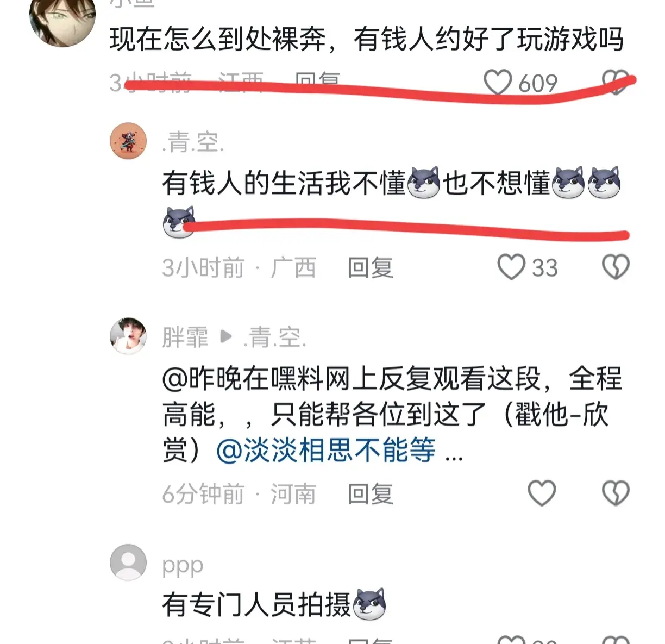This screenshot has height=644, width=665.
Task: Tap the ppp username
Action: [183, 566]
